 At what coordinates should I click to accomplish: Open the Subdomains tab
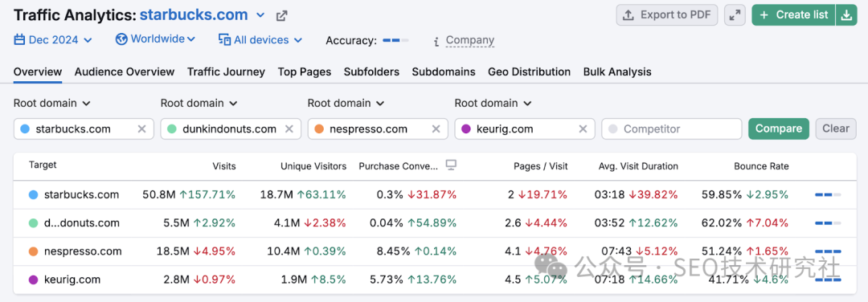click(444, 71)
